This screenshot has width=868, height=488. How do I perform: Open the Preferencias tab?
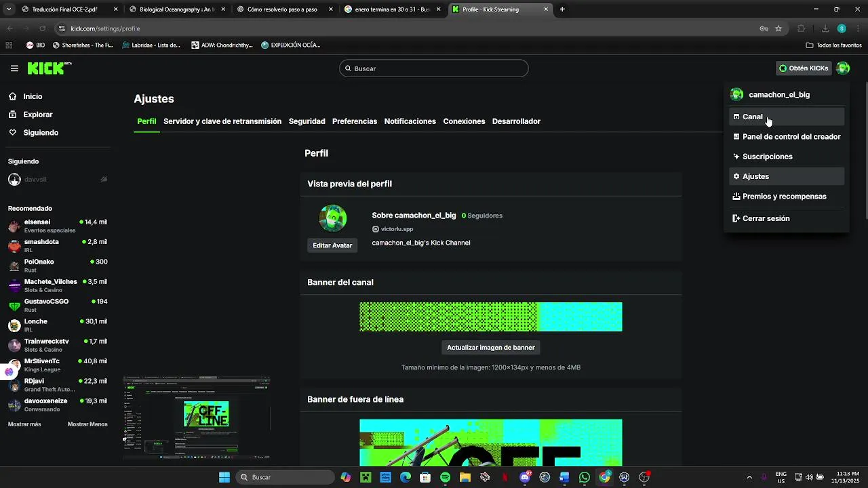click(355, 121)
